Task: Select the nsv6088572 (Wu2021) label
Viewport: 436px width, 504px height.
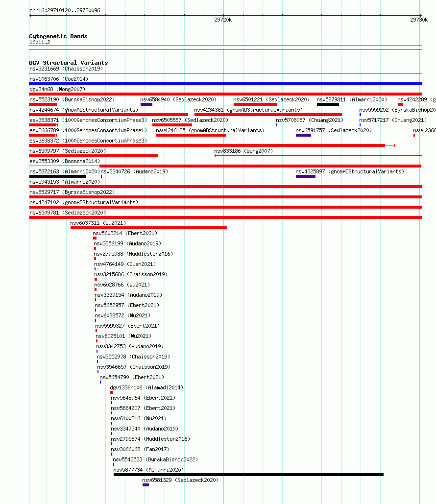Action: tap(122, 315)
